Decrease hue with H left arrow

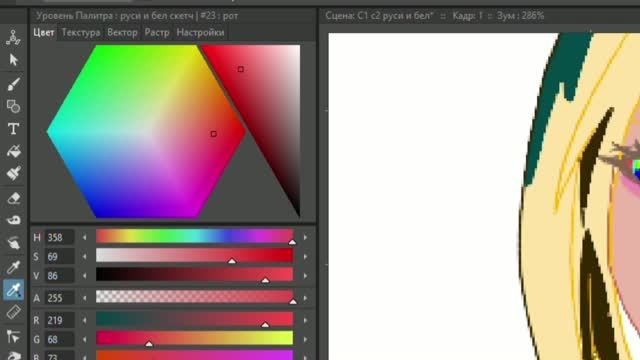coord(84,237)
